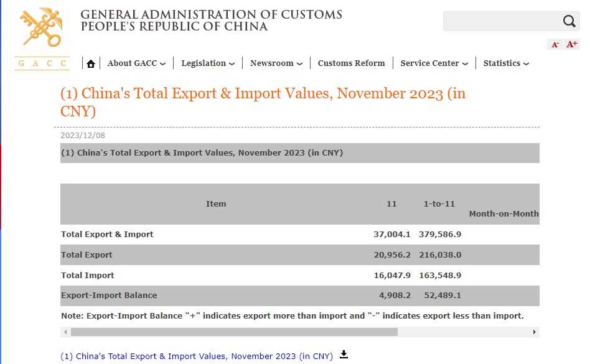
Task: Click the table scrollbar right arrow
Action: tap(534, 332)
